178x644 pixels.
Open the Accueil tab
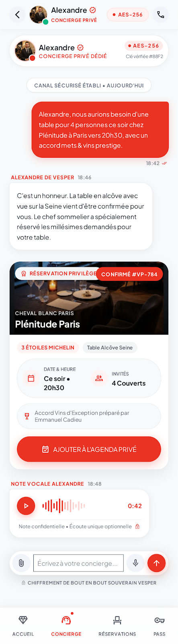point(23,626)
